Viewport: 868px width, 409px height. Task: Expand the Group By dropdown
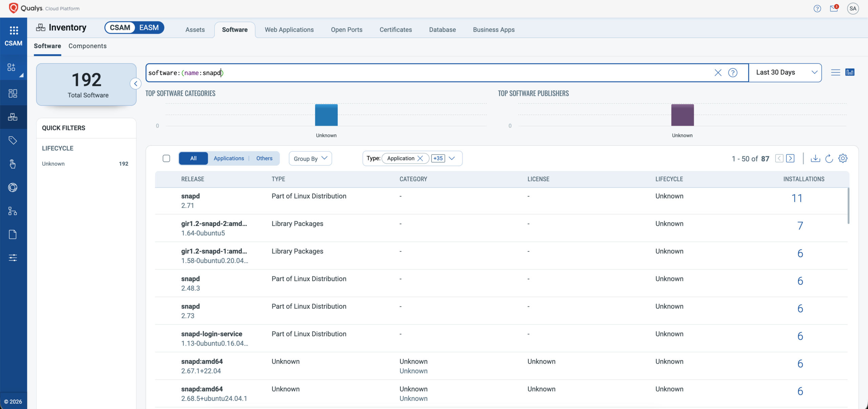(310, 158)
